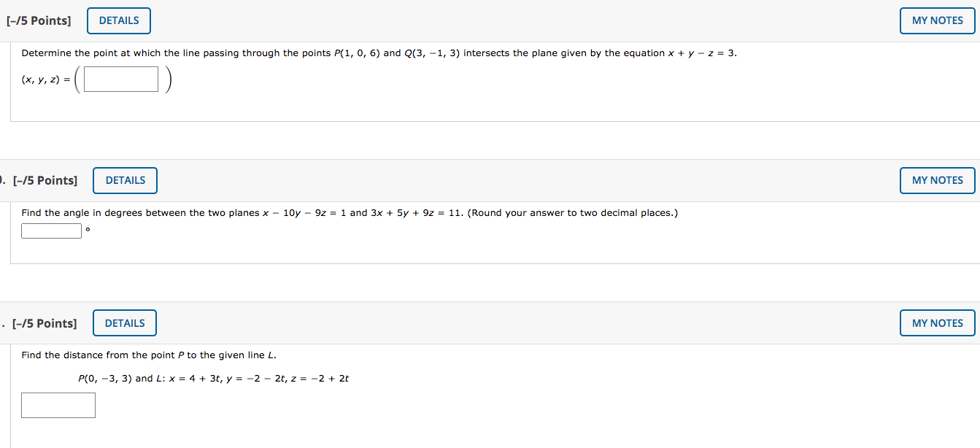Screen dimensions: 980x448
Task: Click DETAILS on the angle between planes problem
Action: click(124, 180)
